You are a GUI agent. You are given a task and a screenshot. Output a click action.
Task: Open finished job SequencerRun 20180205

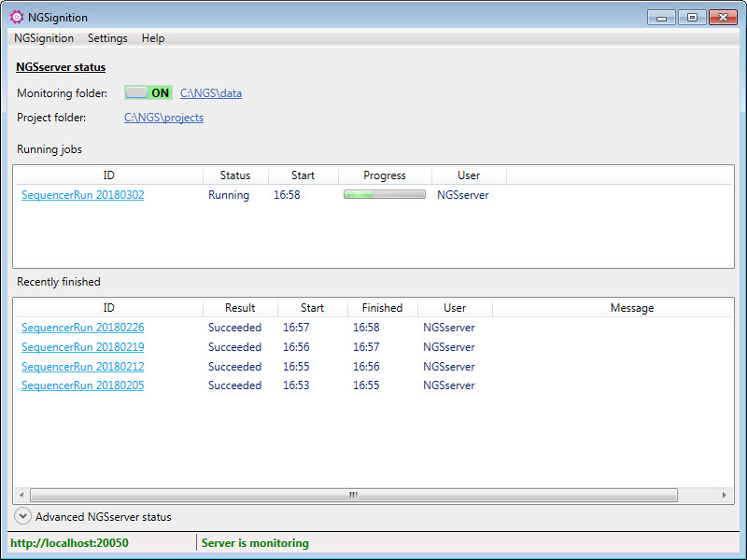point(82,385)
